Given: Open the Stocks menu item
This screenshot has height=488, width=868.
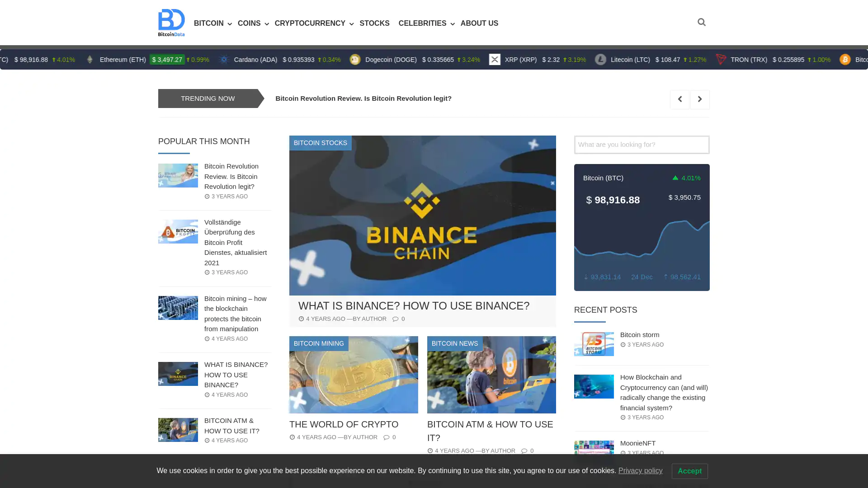Looking at the screenshot, I should (x=374, y=23).
